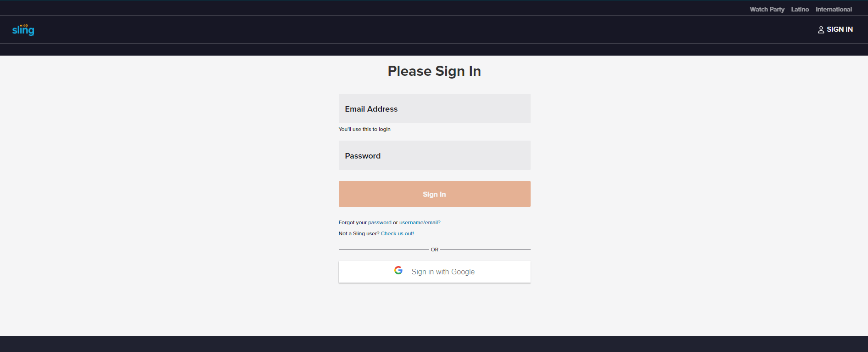Click the OR divider text
The width and height of the screenshot is (868, 352).
coord(434,250)
